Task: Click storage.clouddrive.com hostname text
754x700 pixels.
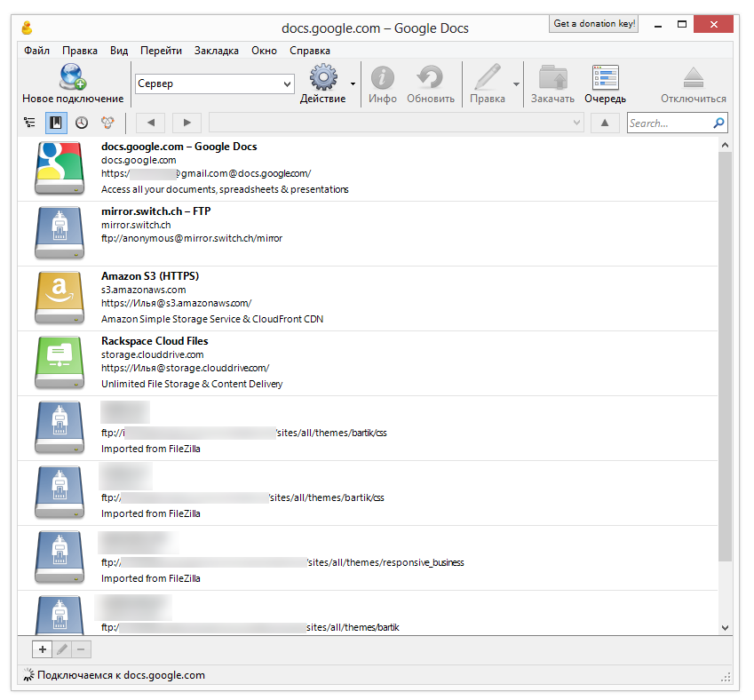Action: coord(153,354)
